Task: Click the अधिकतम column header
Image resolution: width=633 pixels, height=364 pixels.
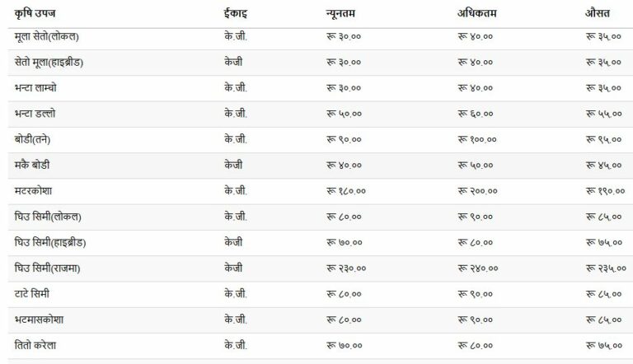Action: coord(476,14)
